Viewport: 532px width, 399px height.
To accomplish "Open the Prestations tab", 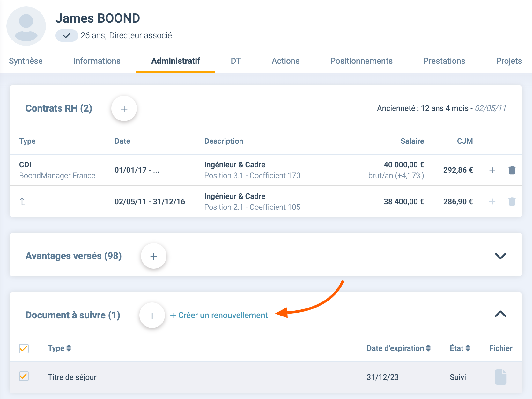I will pos(444,61).
